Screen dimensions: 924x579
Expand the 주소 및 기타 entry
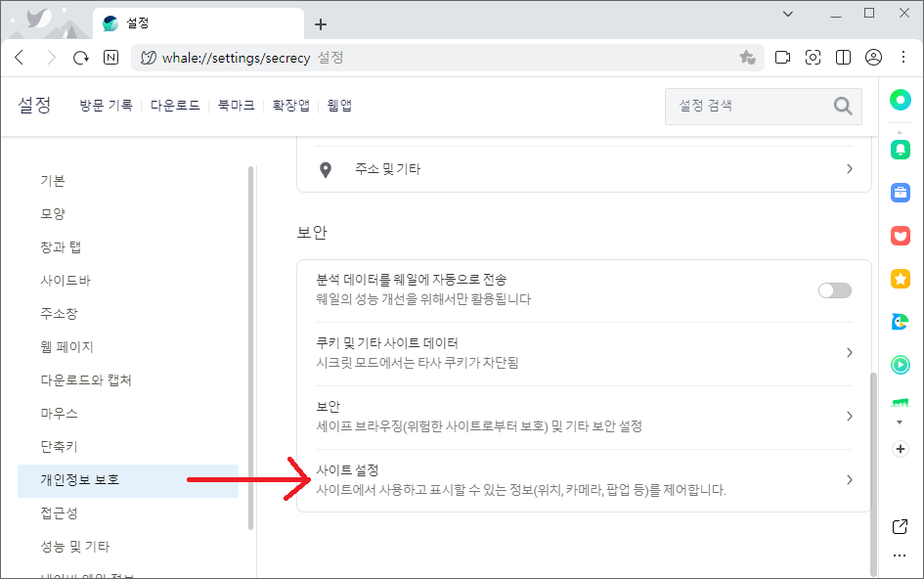[x=584, y=168]
